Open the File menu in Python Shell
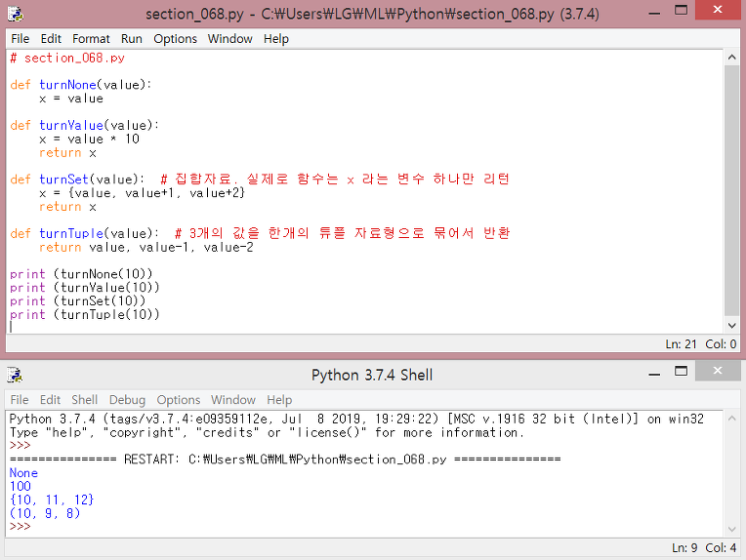746x560 pixels. [20, 400]
